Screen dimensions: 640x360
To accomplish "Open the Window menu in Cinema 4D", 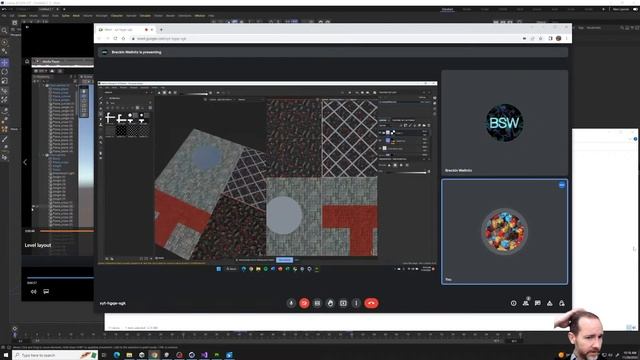I will pyautogui.click(x=200, y=16).
